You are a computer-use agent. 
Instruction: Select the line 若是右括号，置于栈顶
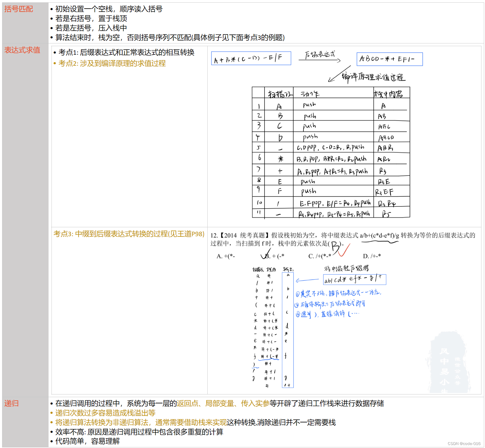point(91,18)
